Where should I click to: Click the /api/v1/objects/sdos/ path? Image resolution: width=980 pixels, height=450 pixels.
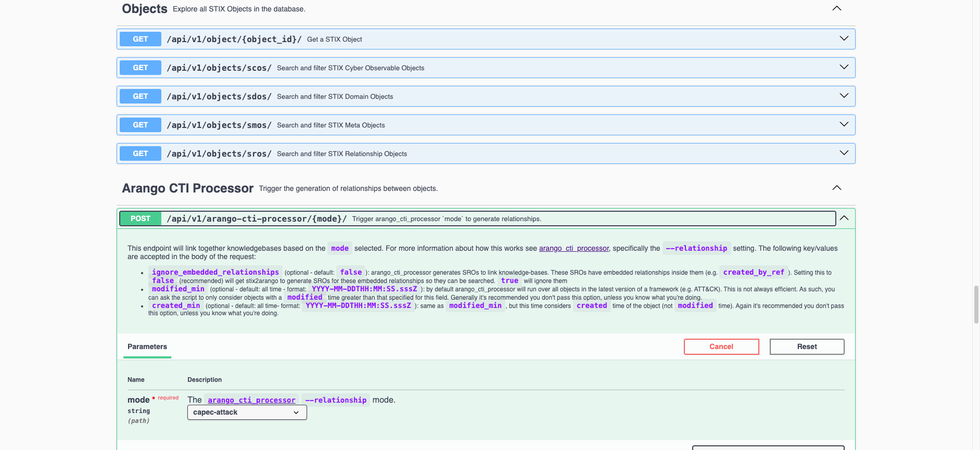[219, 96]
